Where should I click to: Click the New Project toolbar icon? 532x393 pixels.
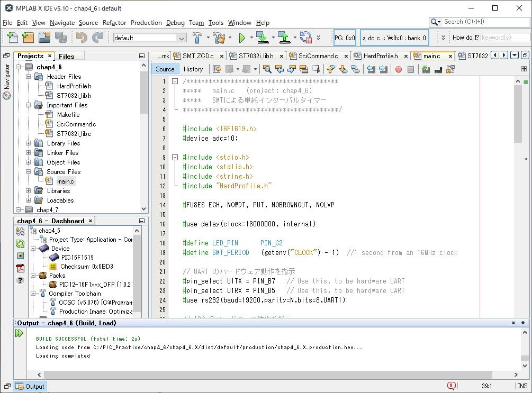pyautogui.click(x=28, y=38)
